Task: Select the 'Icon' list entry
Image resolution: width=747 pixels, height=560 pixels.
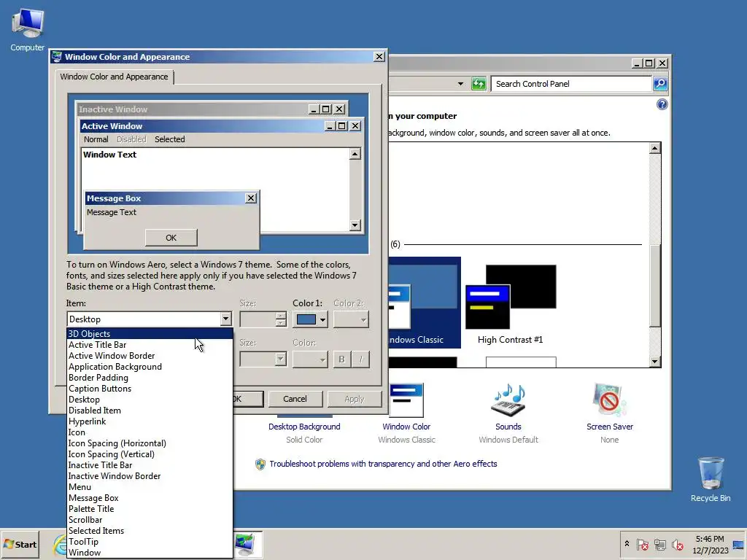Action: [150, 432]
